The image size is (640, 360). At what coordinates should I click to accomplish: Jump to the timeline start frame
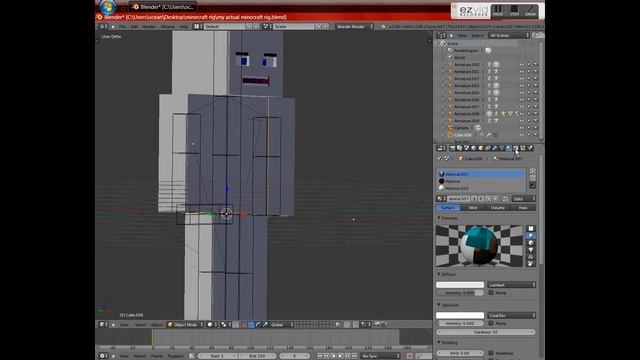(320, 356)
